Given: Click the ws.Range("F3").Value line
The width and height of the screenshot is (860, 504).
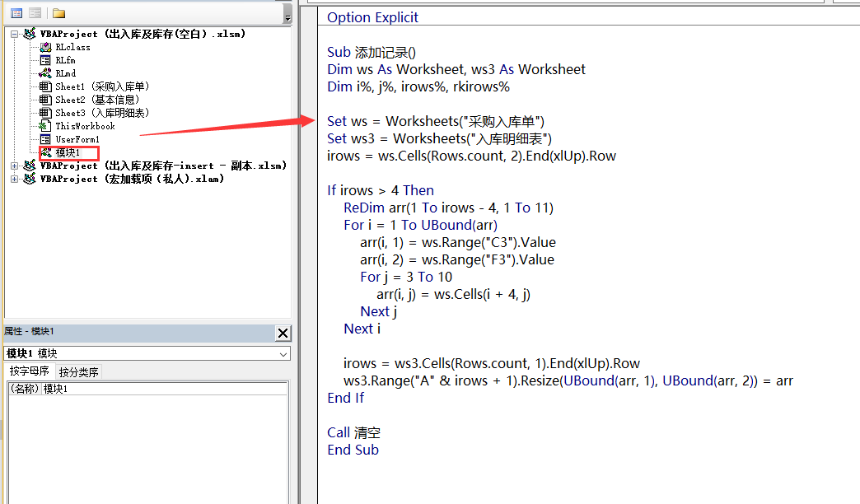Looking at the screenshot, I should [457, 259].
